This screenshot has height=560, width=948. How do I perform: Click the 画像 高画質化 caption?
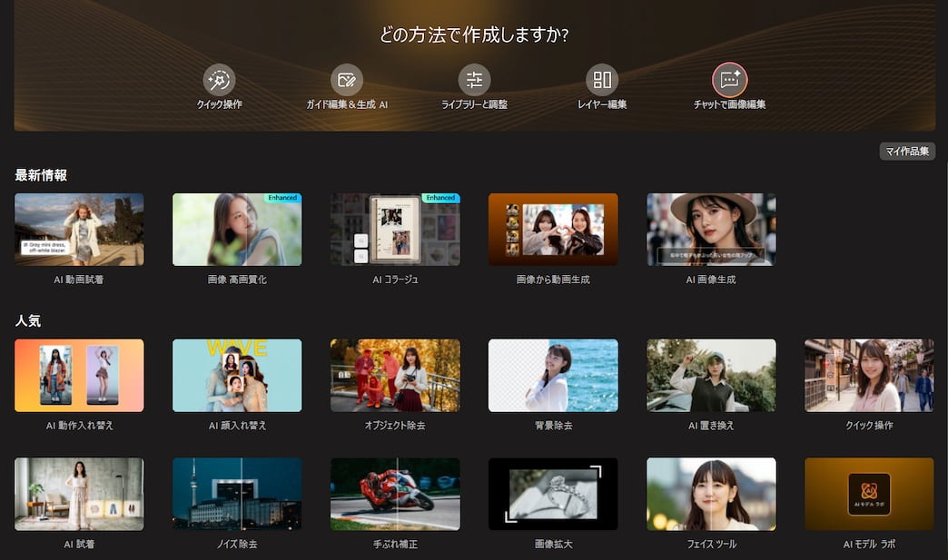(x=237, y=280)
